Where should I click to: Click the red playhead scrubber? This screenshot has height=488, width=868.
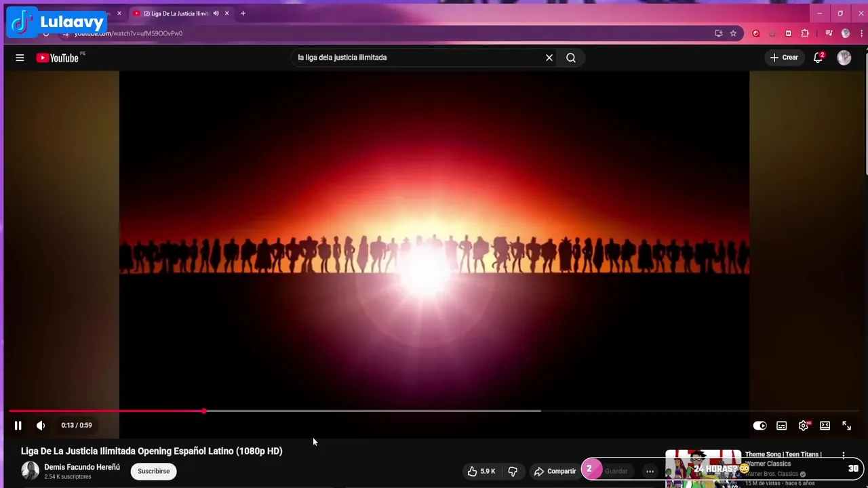click(x=204, y=411)
